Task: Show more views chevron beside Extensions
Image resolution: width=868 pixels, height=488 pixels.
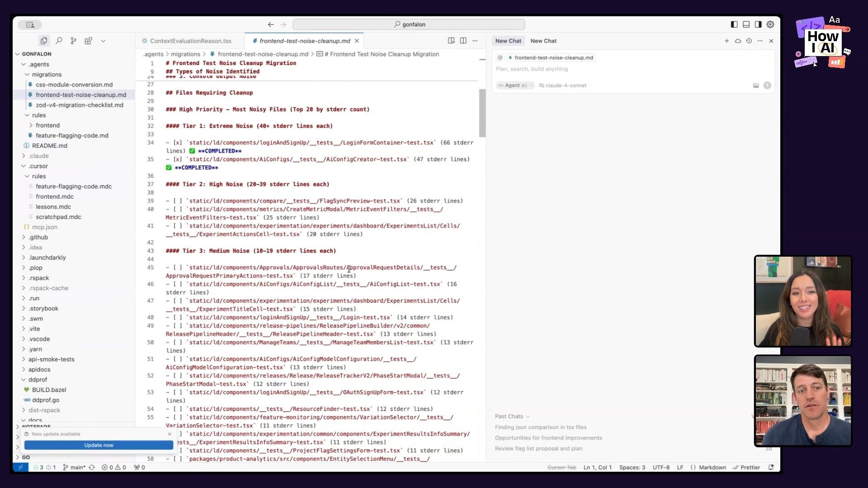Action: click(x=103, y=41)
